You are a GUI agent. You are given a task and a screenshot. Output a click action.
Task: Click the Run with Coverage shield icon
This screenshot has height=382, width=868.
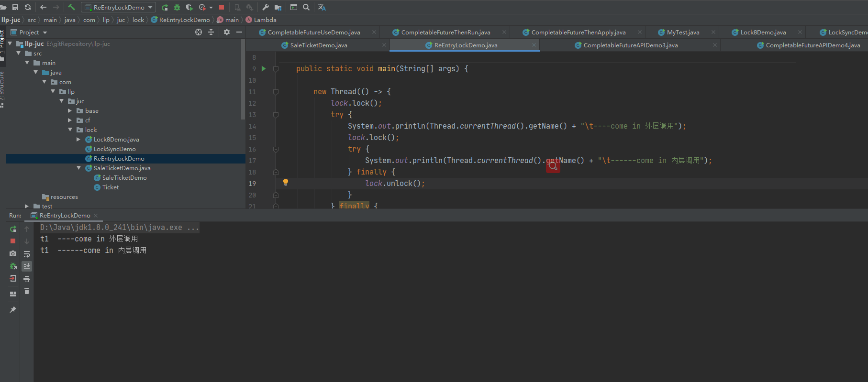(189, 7)
